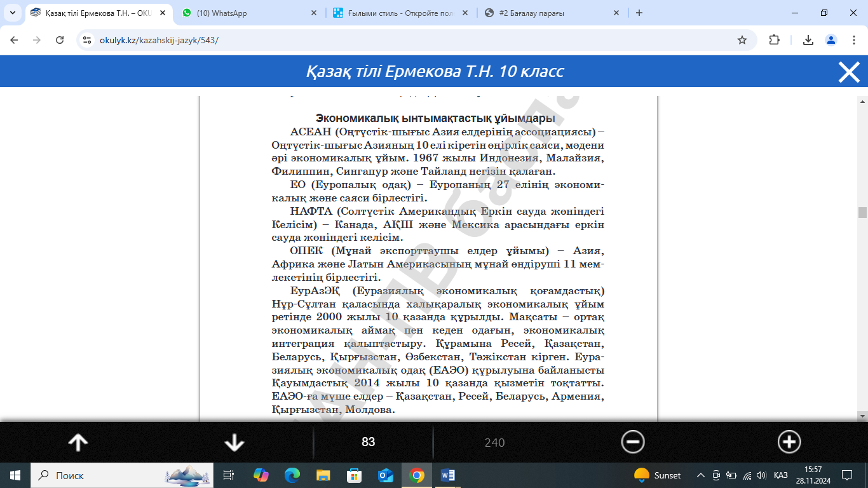Viewport: 868px width, 488px height.
Task: Open the volume tray icon
Action: [x=761, y=475]
